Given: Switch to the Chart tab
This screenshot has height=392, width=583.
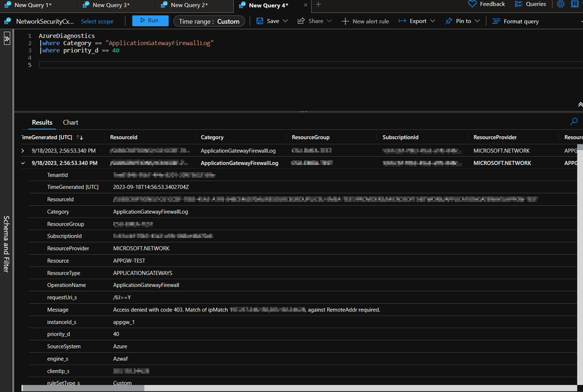Looking at the screenshot, I should click(70, 123).
